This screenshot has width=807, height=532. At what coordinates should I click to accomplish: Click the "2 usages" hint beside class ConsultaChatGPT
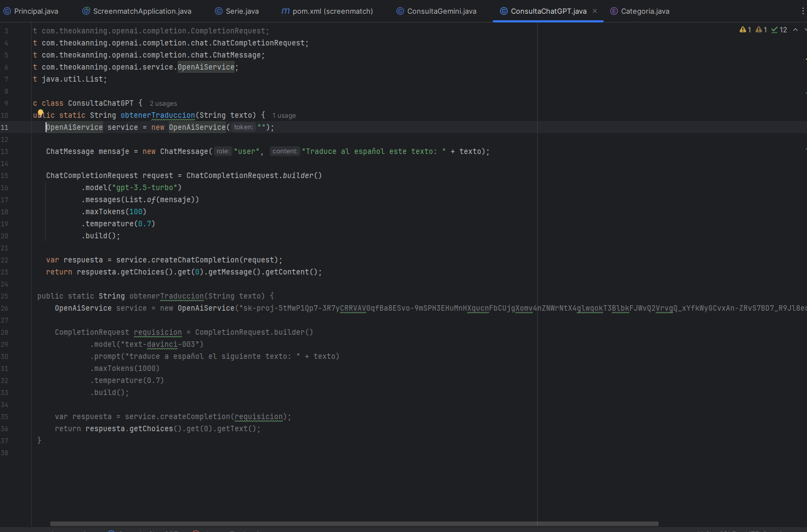163,104
